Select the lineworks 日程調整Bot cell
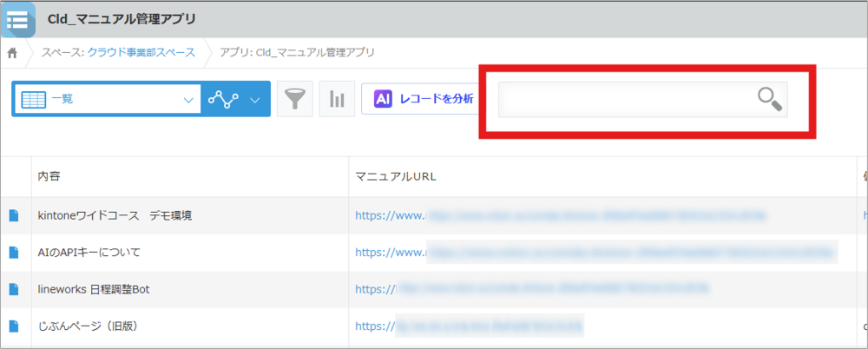The image size is (868, 349). tap(190, 289)
